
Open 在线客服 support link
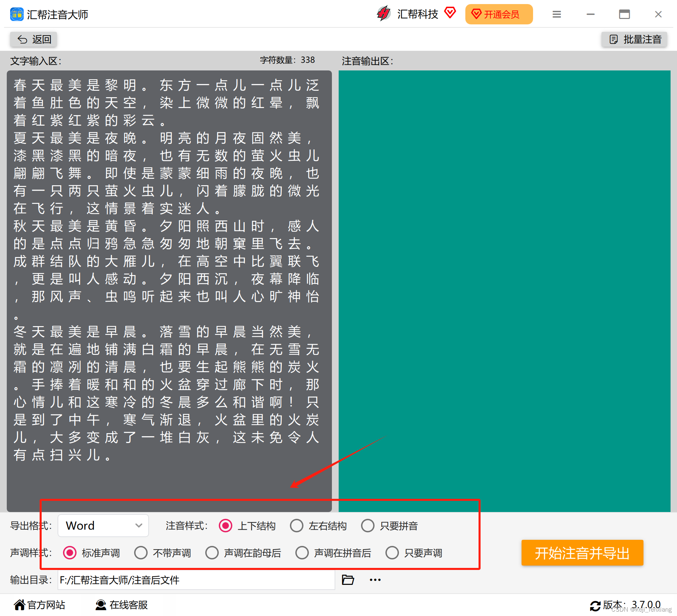[122, 604]
